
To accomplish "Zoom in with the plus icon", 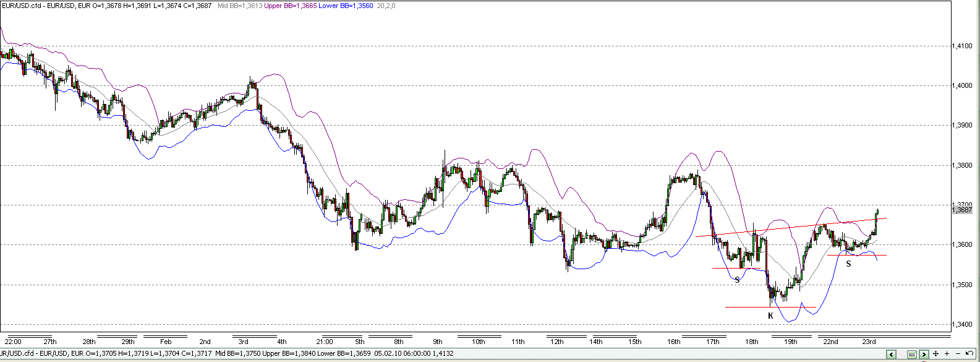I will pos(947,353).
